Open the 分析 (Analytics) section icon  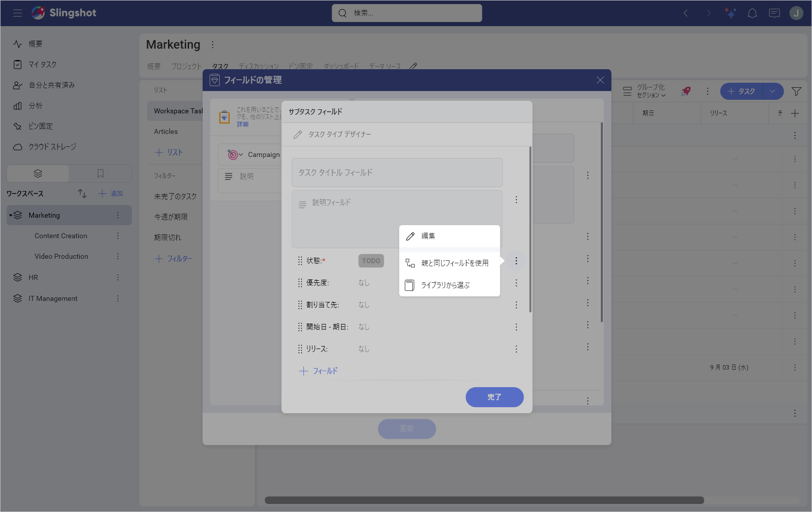click(x=17, y=105)
